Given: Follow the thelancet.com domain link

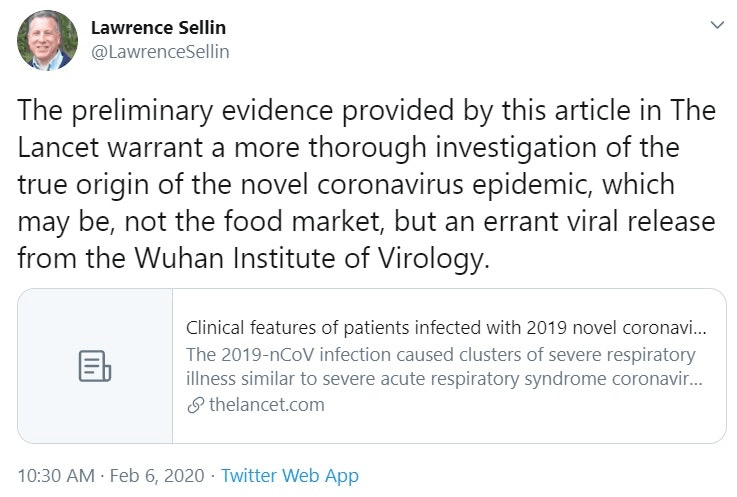Looking at the screenshot, I should 265,405.
